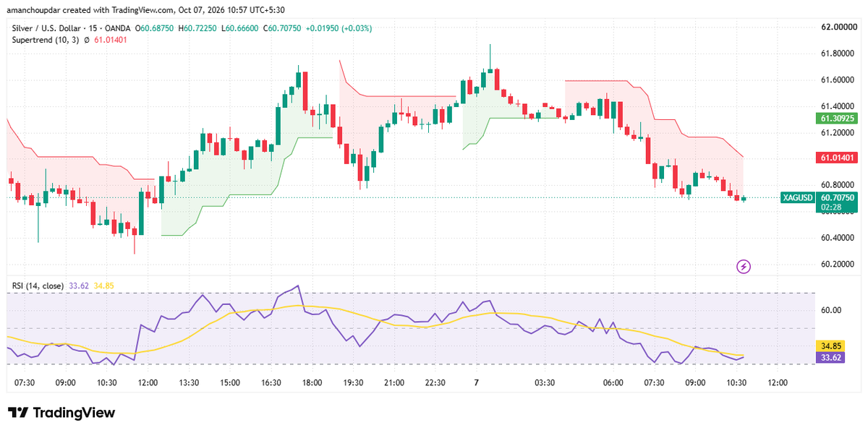Click the 16:30 time axis label
Screen dimensions: 868x433
pos(271,382)
